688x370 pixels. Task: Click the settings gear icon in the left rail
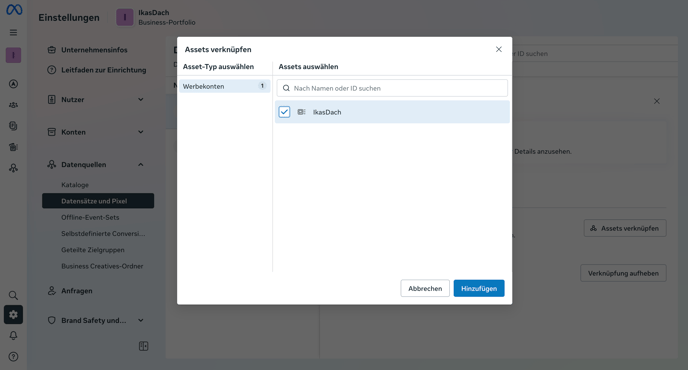pyautogui.click(x=14, y=315)
